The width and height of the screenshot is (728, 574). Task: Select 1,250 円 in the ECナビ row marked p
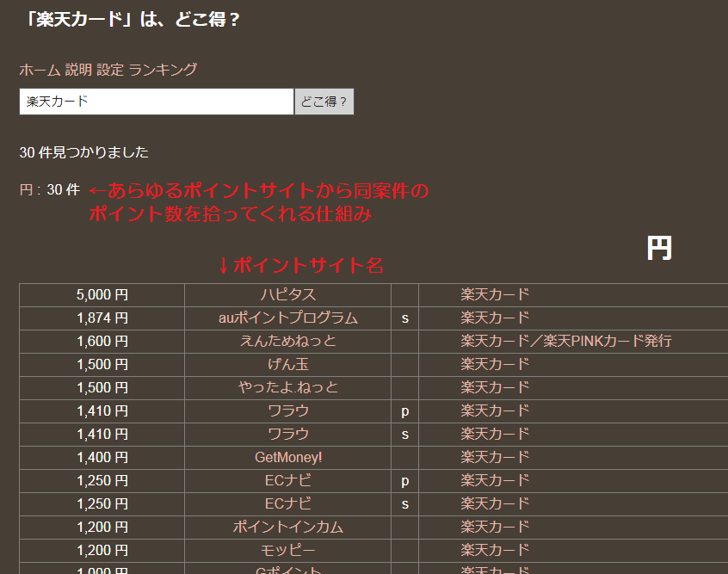point(102,481)
